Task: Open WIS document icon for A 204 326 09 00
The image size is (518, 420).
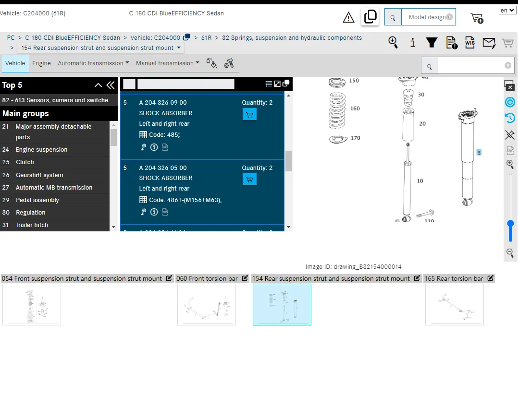Action: (x=165, y=147)
